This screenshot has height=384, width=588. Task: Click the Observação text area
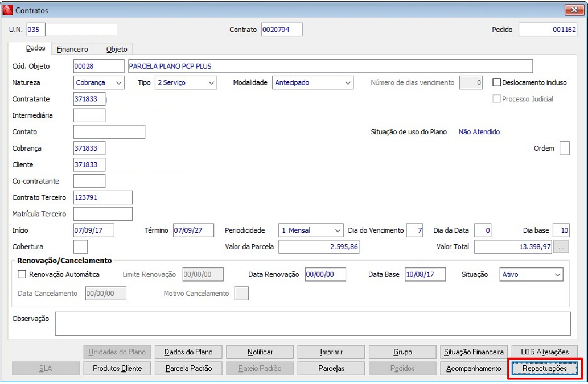tap(312, 324)
